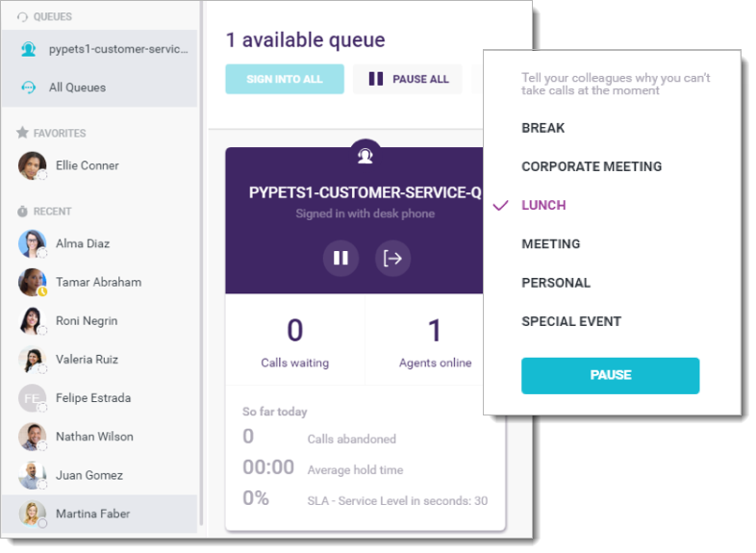Choose Personal from the pause menu

point(556,283)
